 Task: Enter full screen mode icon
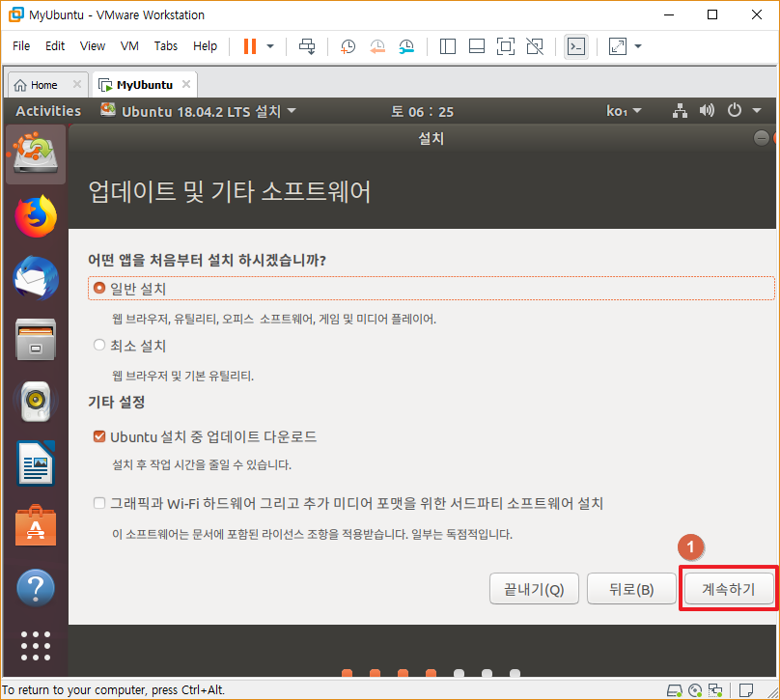(x=506, y=46)
